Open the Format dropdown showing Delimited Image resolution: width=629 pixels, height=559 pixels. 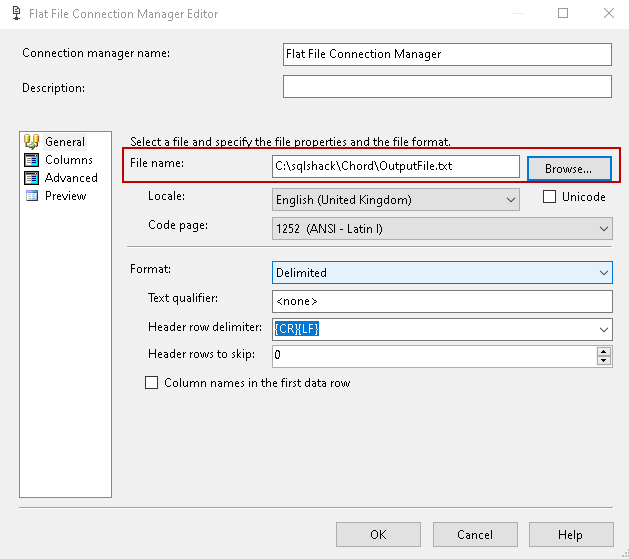click(x=603, y=272)
